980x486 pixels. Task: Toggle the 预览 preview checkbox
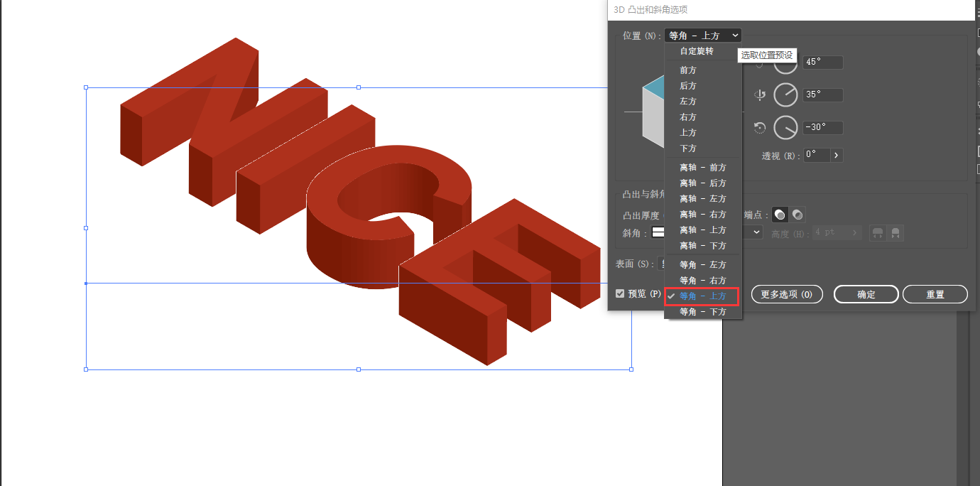(621, 293)
